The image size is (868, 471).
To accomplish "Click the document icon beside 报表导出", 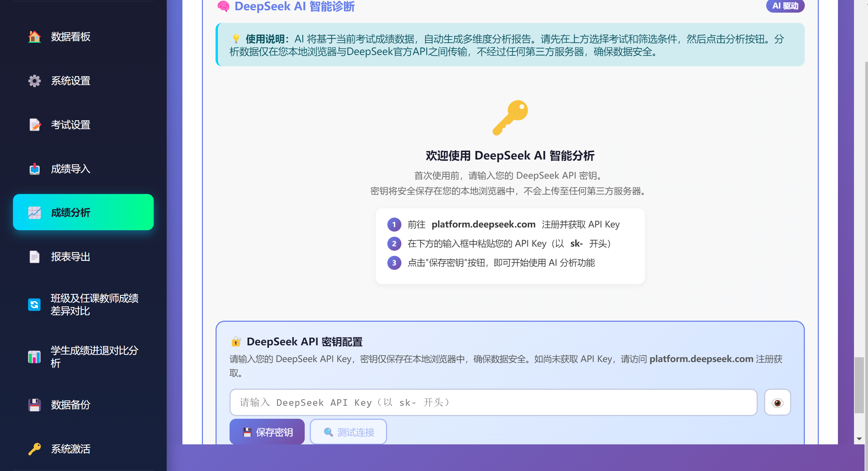I will (35, 257).
